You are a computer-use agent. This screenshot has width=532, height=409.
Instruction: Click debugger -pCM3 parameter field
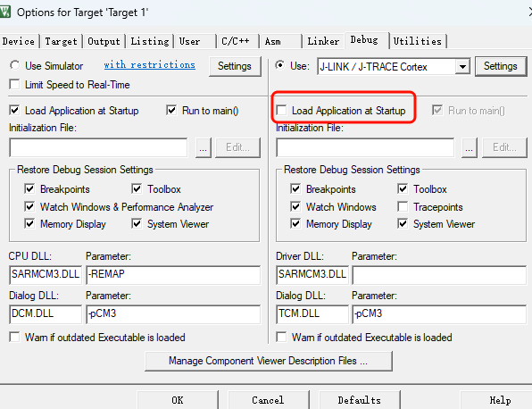[x=439, y=314]
